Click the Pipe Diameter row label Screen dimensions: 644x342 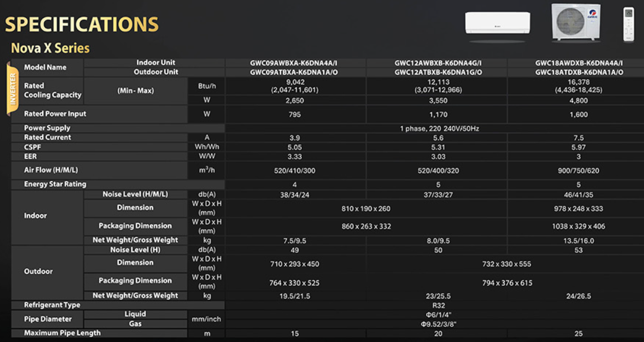coord(48,319)
